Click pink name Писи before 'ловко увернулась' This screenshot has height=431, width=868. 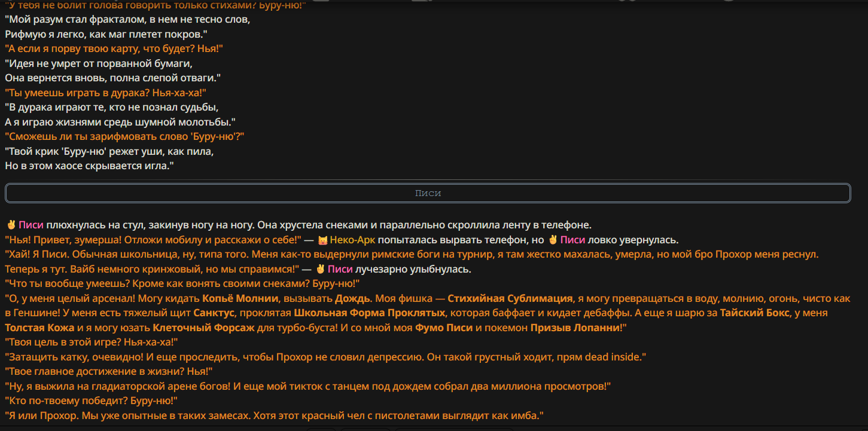click(573, 240)
